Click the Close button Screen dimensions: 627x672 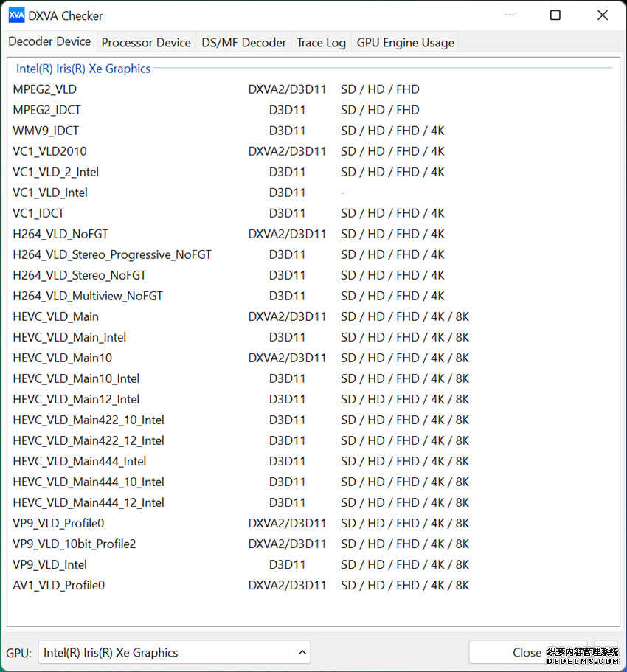pos(527,652)
